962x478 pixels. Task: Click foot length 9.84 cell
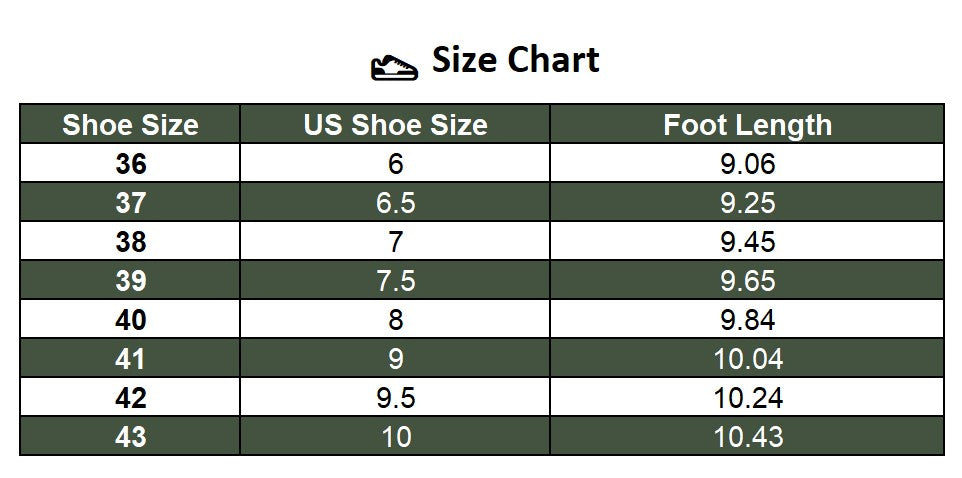pos(747,319)
